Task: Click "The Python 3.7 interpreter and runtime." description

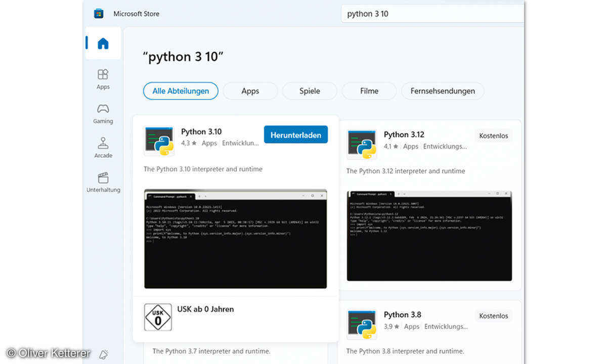Action: 211,351
